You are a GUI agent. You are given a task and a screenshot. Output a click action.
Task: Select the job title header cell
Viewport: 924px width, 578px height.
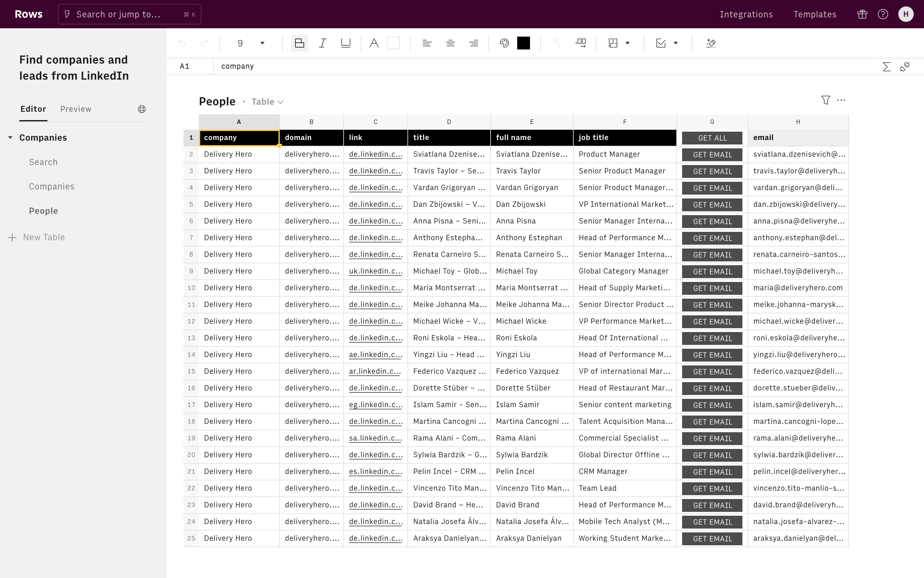coord(625,138)
